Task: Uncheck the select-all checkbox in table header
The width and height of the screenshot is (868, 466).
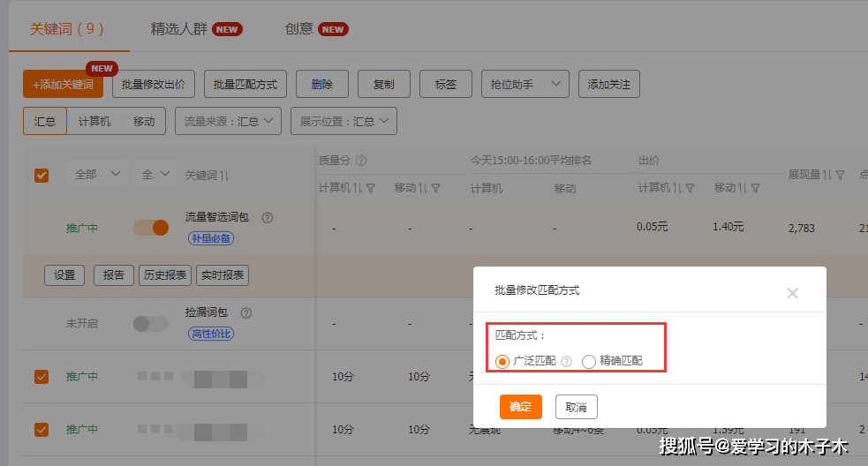Action: [42, 175]
